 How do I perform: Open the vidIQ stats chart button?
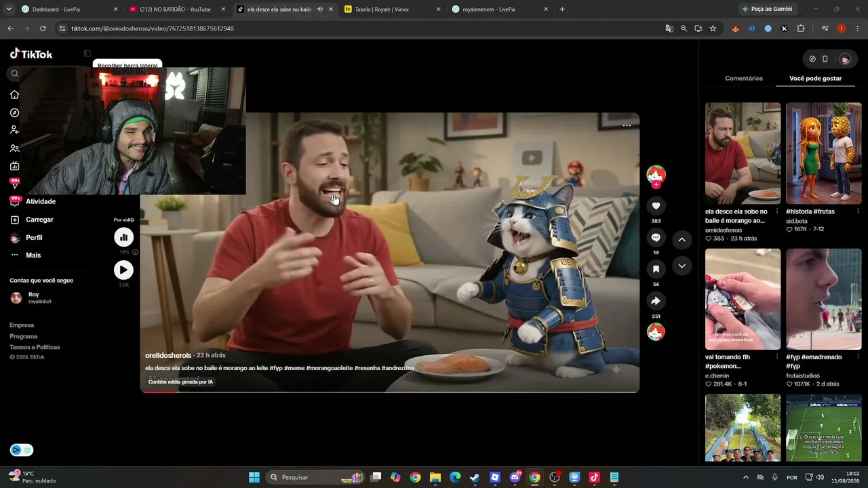tap(123, 237)
